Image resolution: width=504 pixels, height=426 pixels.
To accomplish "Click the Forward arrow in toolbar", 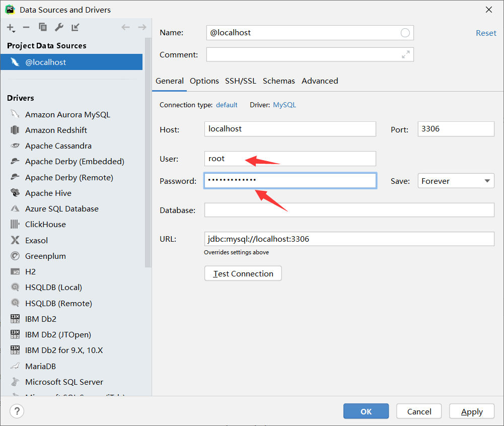I will [x=142, y=27].
